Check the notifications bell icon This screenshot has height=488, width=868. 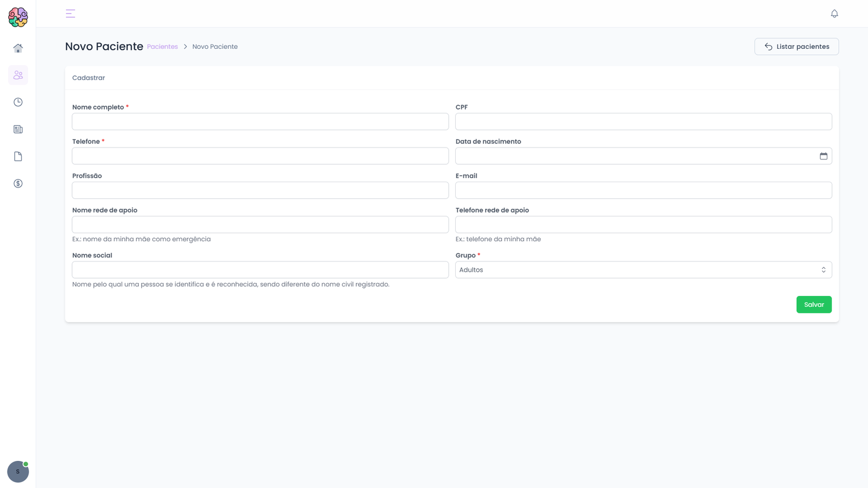[834, 14]
